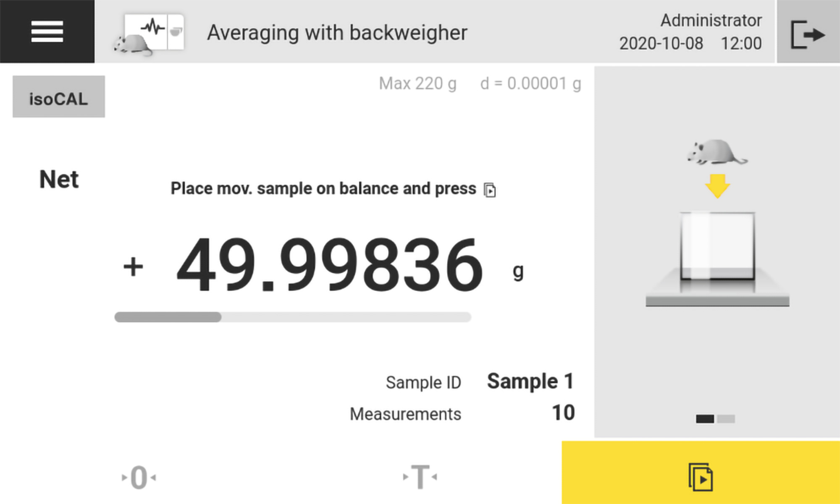
Task: Tap the tare T button
Action: tap(420, 477)
